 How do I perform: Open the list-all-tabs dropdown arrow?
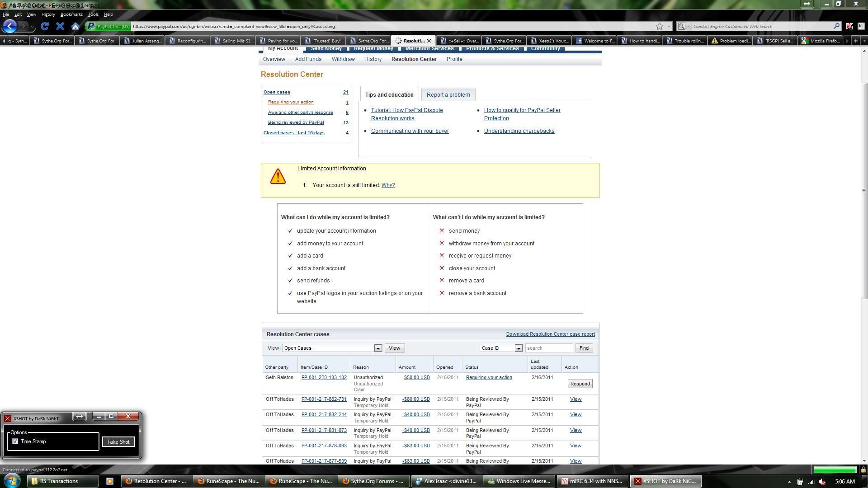[x=864, y=41]
